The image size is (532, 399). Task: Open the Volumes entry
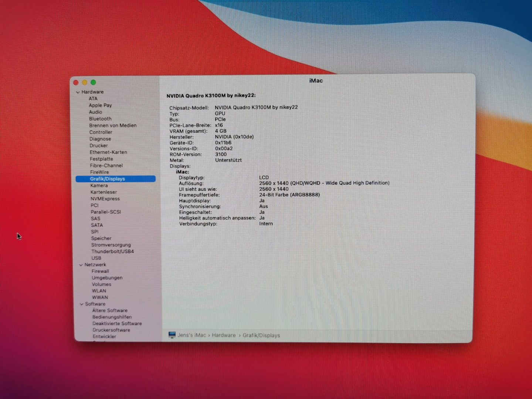[102, 284]
